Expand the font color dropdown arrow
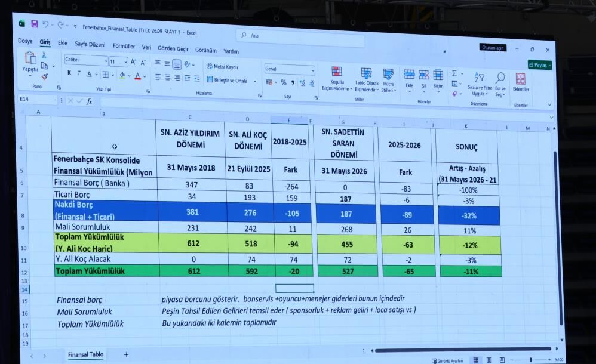 [x=145, y=76]
